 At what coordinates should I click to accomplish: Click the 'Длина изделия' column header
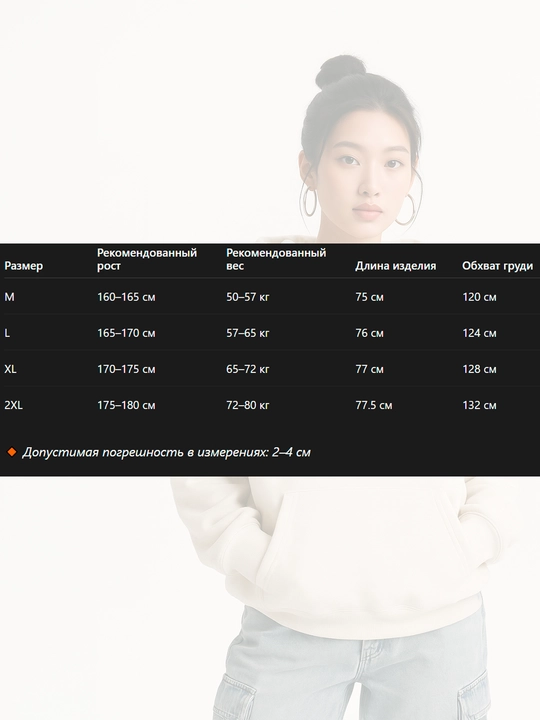coord(395,266)
